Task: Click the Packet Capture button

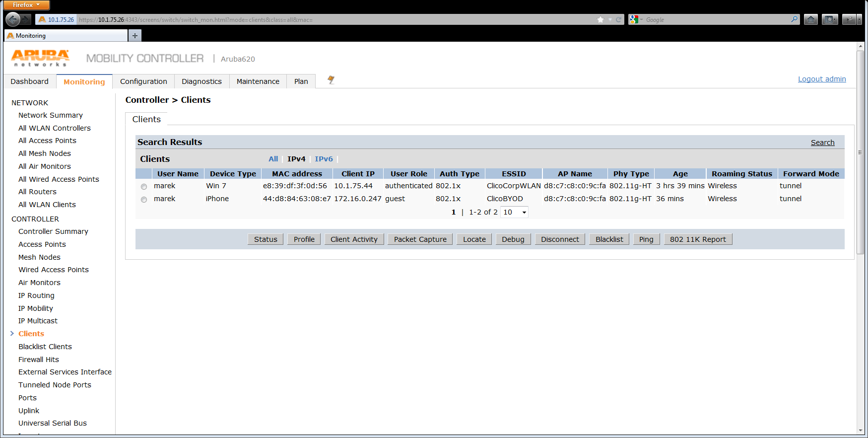Action: (420, 239)
